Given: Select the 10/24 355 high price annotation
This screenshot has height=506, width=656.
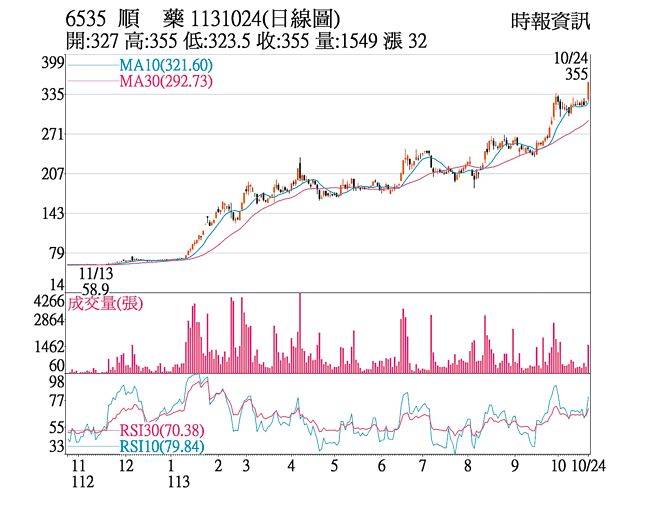Looking at the screenshot, I should coord(574,67).
